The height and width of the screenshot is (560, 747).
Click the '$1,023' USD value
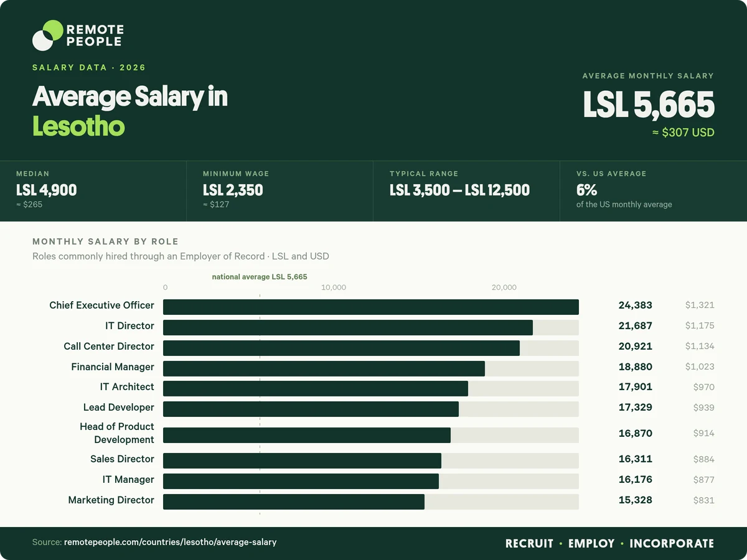pyautogui.click(x=700, y=367)
